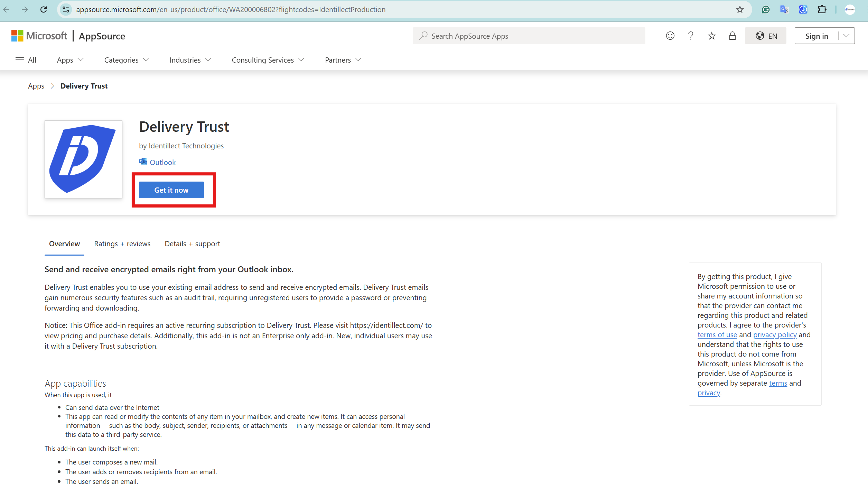Open the browser Extensions puzzle icon
The height and width of the screenshot is (497, 868).
[822, 9]
